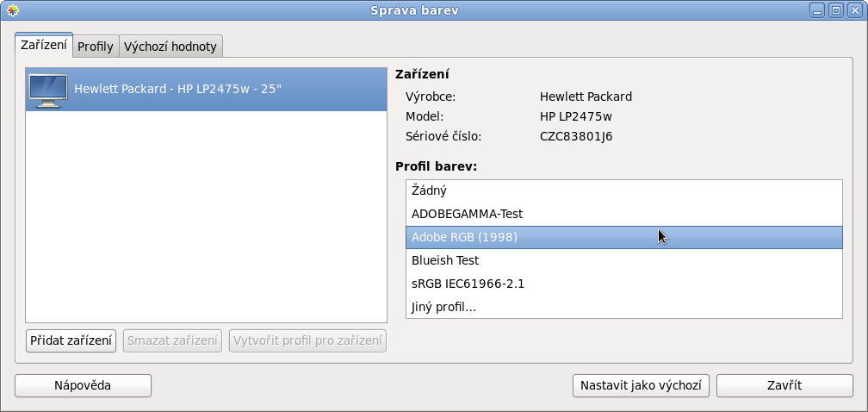The height and width of the screenshot is (412, 868).
Task: Click Vytvořit profil pro zařízení button
Action: pos(307,340)
